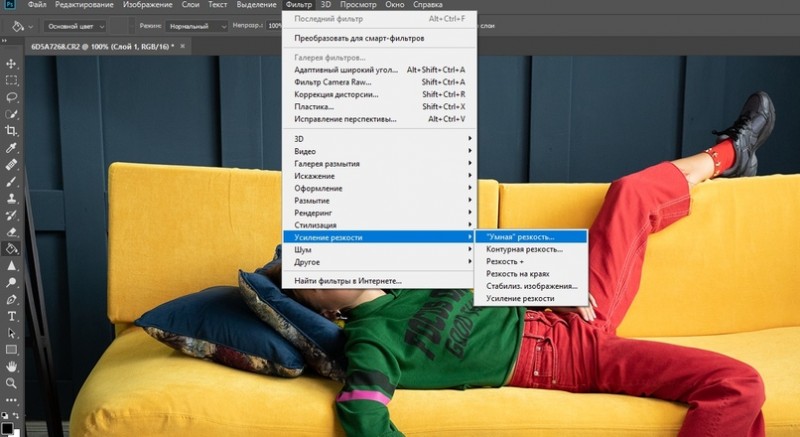
Task: Expand the Видео submenu
Action: pyautogui.click(x=380, y=151)
